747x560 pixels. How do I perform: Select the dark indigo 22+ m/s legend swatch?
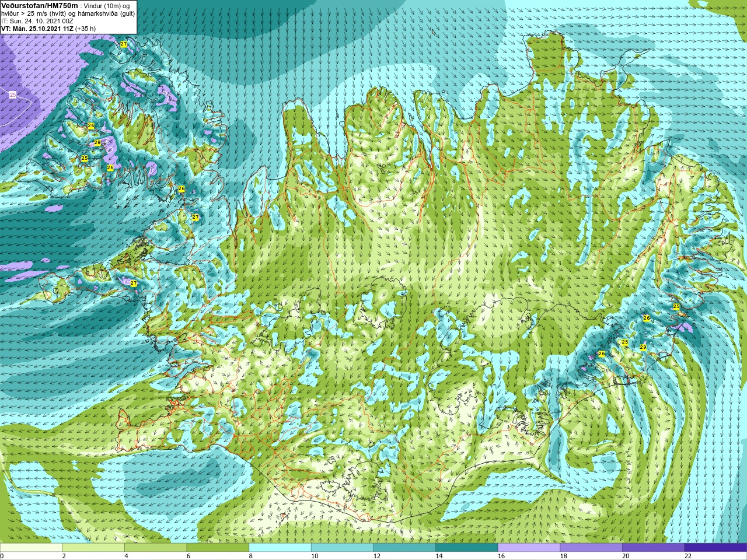coord(715,548)
